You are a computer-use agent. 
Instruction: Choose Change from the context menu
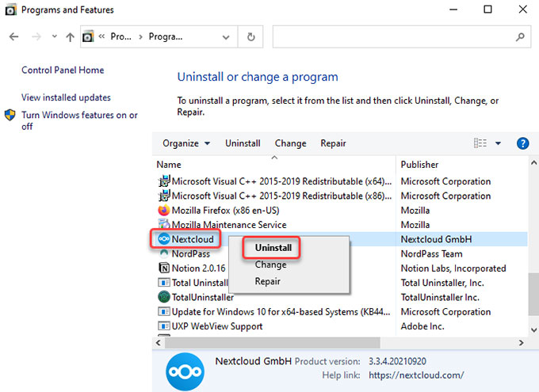(270, 265)
